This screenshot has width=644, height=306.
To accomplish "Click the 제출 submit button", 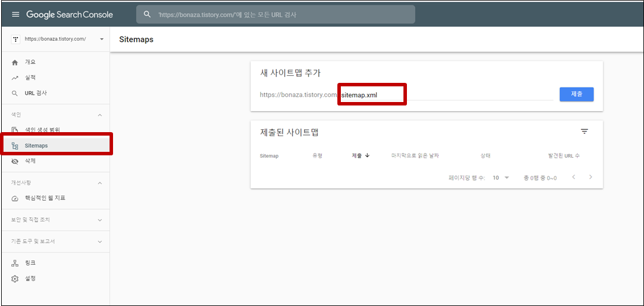I will (x=577, y=94).
